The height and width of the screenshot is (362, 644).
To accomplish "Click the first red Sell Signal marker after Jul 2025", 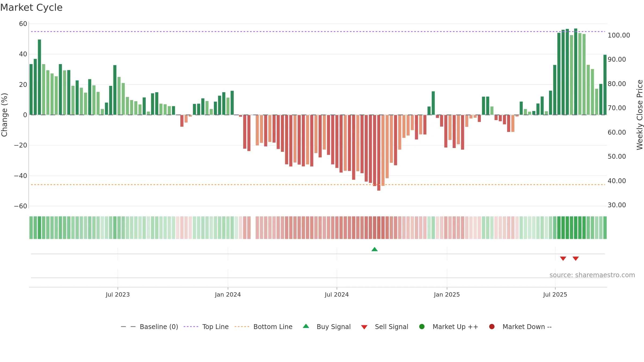I will click(563, 258).
